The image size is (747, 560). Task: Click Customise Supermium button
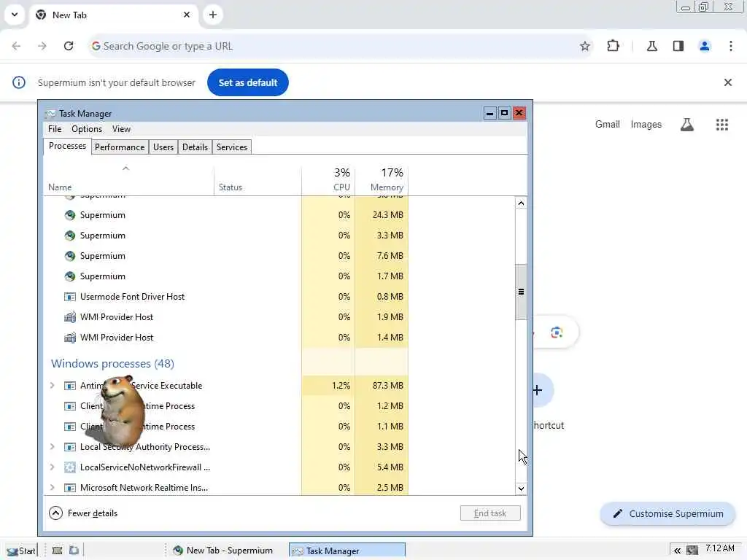(x=667, y=514)
